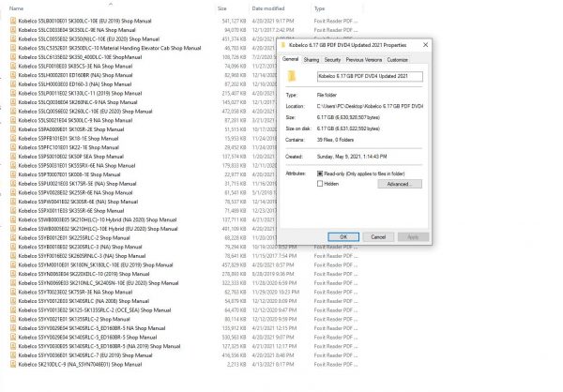The height and width of the screenshot is (392, 563).
Task: Click PDF icon of SK210DLC-9 Shop Manual
Action: (x=13, y=364)
